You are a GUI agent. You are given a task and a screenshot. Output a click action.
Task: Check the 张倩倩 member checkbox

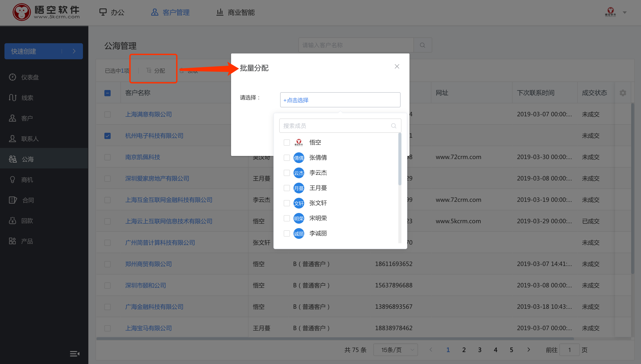point(287,158)
